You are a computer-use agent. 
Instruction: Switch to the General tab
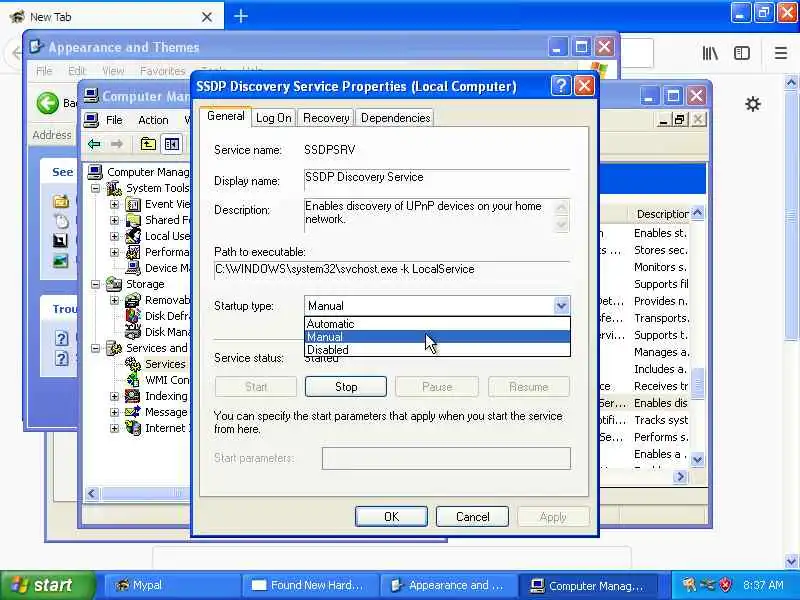click(x=226, y=116)
